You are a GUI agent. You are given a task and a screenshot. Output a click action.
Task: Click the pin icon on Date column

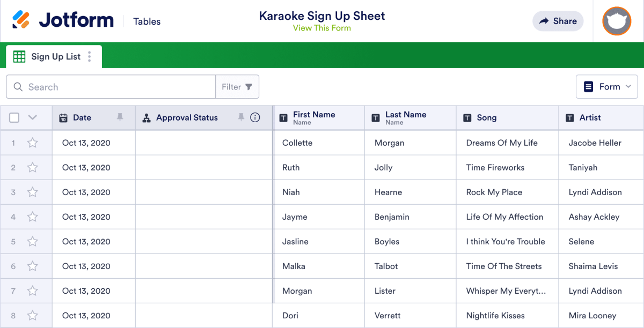[121, 117]
